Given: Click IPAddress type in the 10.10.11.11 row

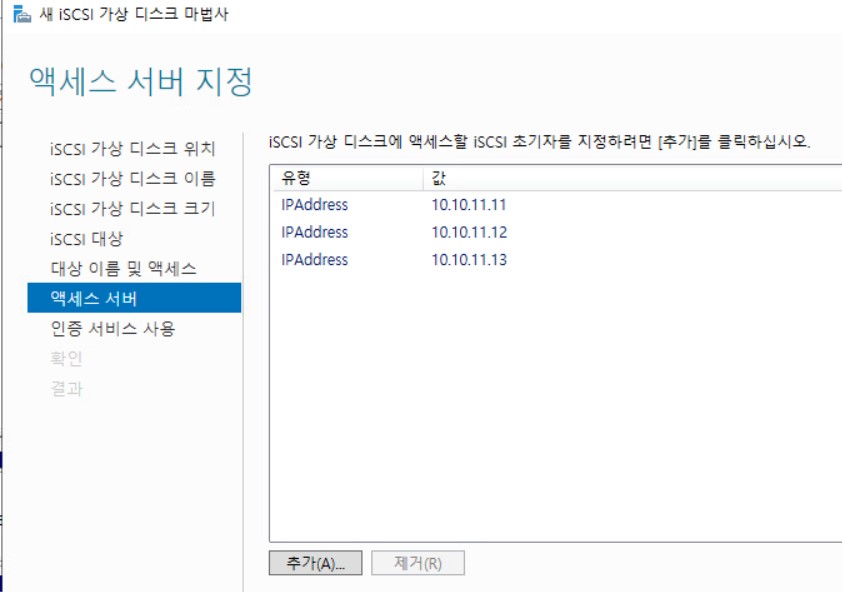Looking at the screenshot, I should [315, 205].
